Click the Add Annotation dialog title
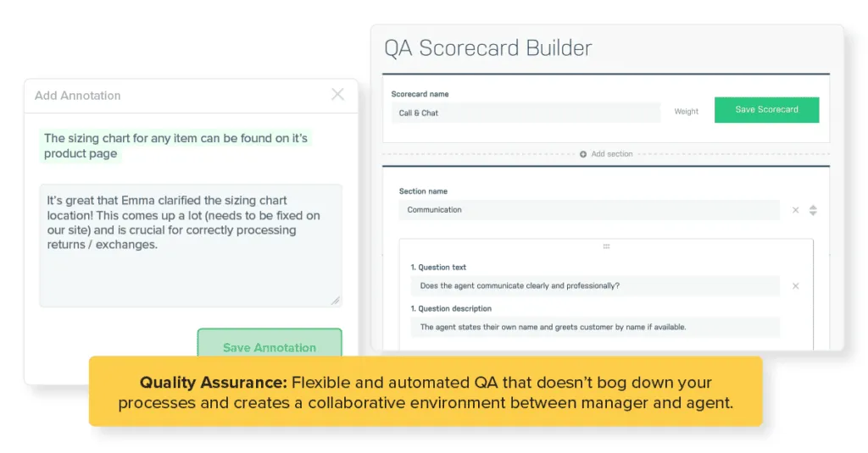This screenshot has height=453, width=868. point(77,96)
